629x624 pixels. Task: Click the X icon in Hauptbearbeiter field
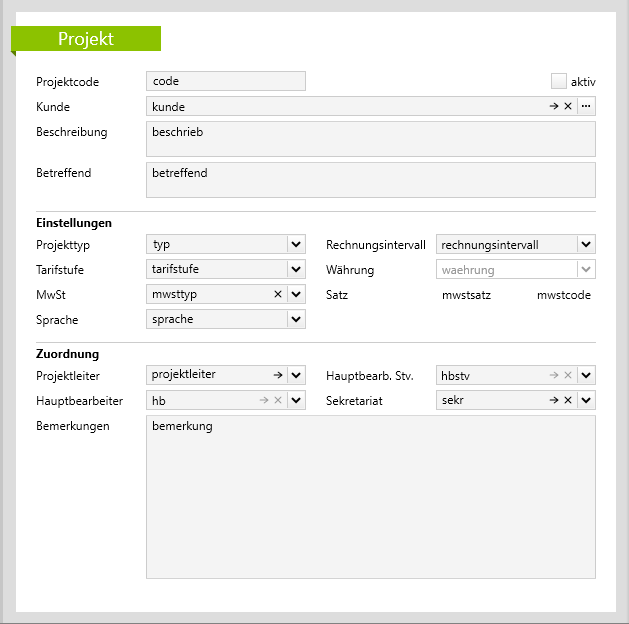pos(278,400)
